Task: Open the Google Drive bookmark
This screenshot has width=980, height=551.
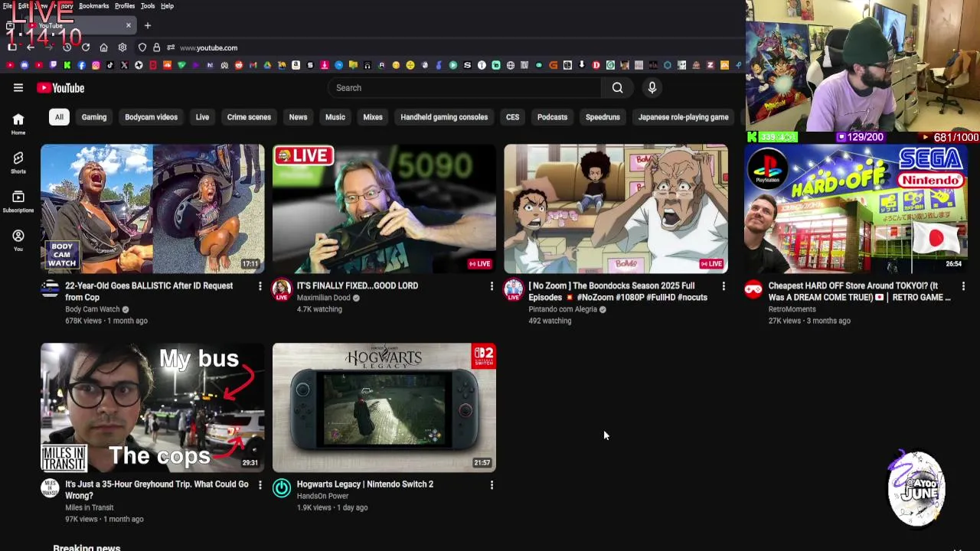Action: point(267,65)
